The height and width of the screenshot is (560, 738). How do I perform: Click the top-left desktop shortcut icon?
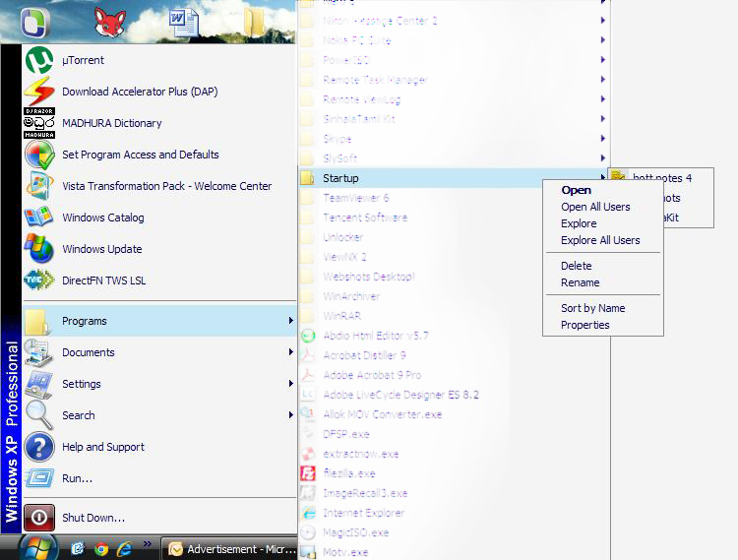tap(35, 22)
